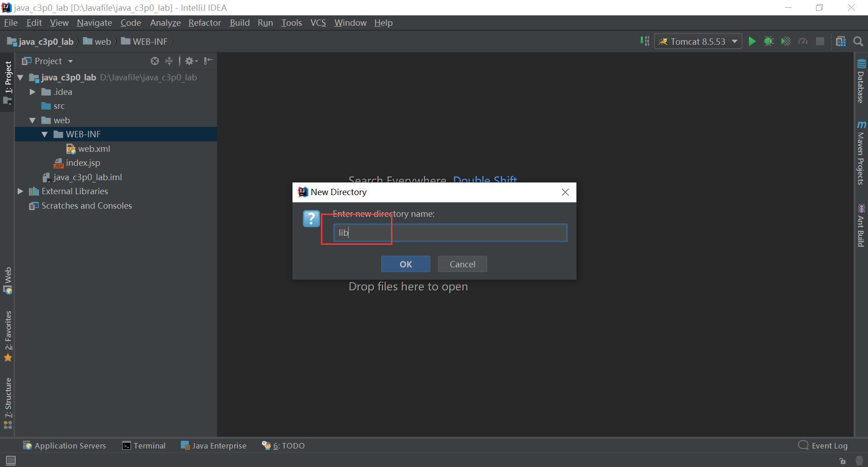Viewport: 868px width, 467px height.
Task: Open the VCS menu
Action: point(318,23)
